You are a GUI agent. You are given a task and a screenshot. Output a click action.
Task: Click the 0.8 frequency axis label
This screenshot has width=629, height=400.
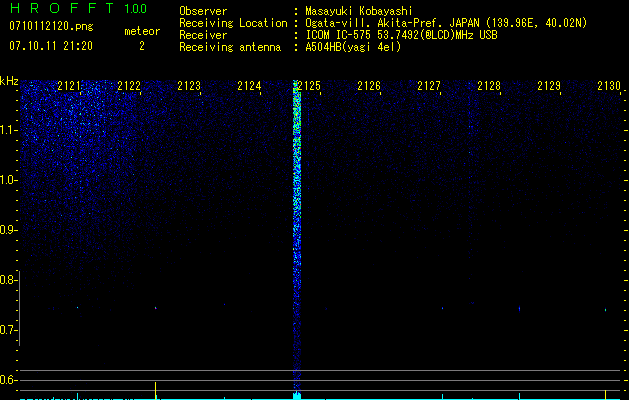8,280
